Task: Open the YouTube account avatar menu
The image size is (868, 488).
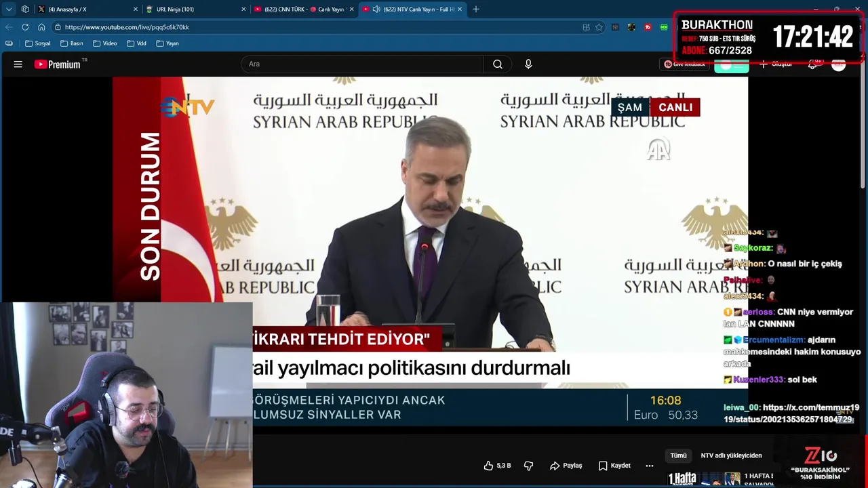Action: click(x=839, y=64)
